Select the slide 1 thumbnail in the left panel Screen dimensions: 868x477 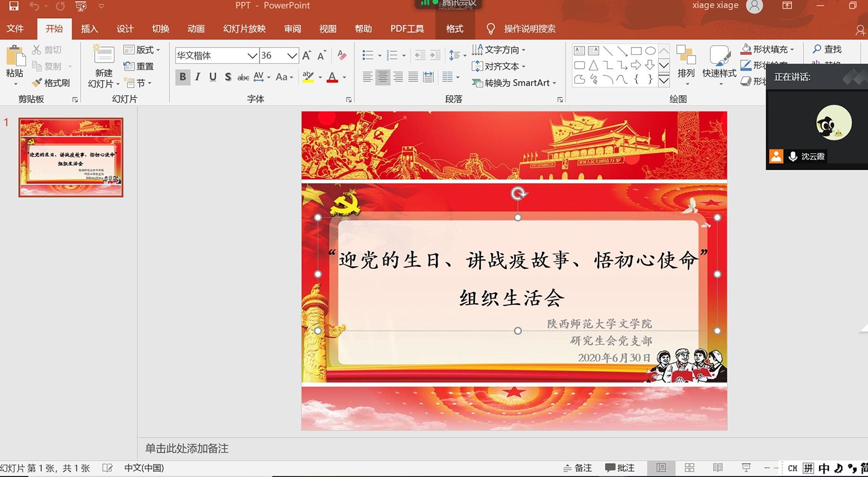point(71,157)
